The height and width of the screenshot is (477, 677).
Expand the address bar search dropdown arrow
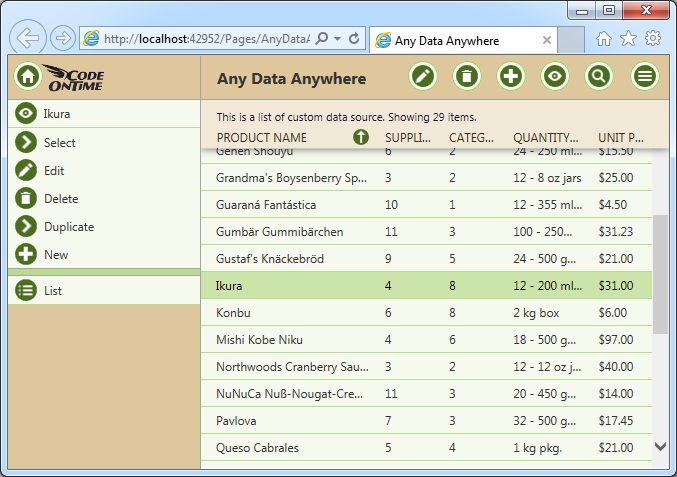[338, 38]
